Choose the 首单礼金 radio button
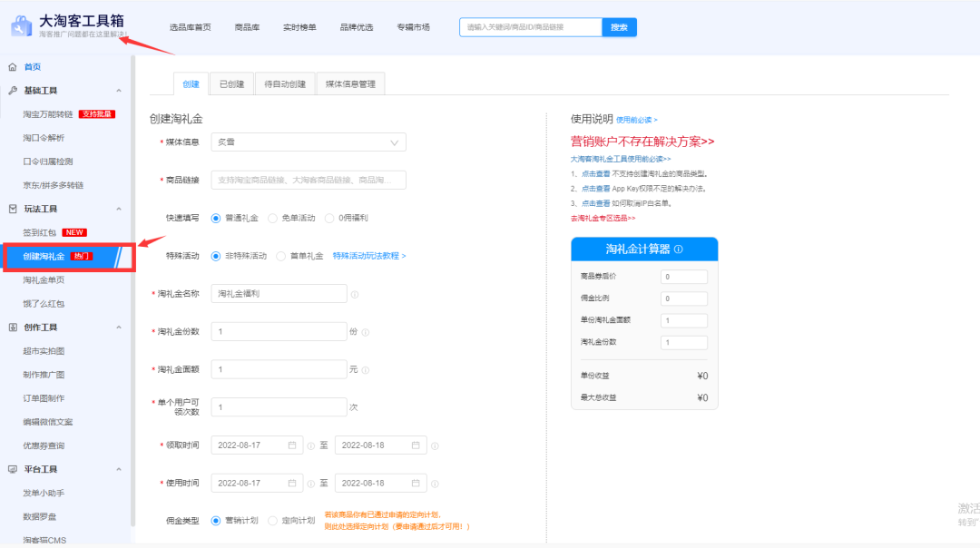 (281, 256)
